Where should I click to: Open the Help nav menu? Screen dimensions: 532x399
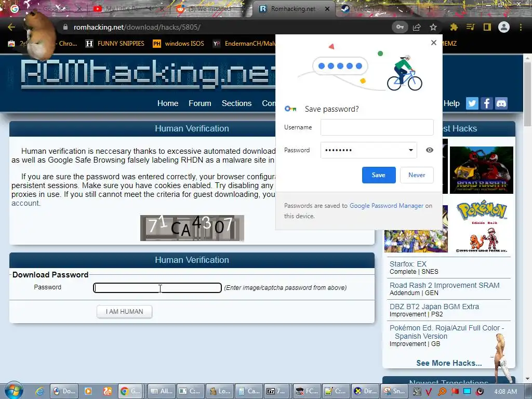click(x=451, y=103)
